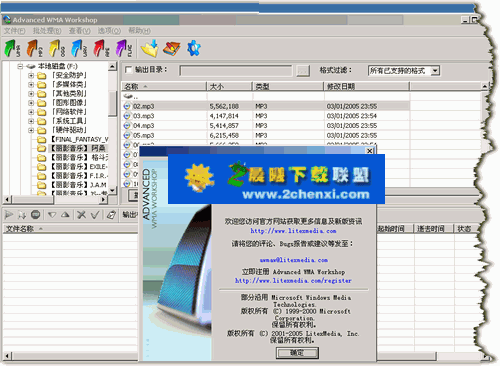500x366 pixels.
Task: Expand the 「硬件驱动」 folder node
Action: [31, 130]
